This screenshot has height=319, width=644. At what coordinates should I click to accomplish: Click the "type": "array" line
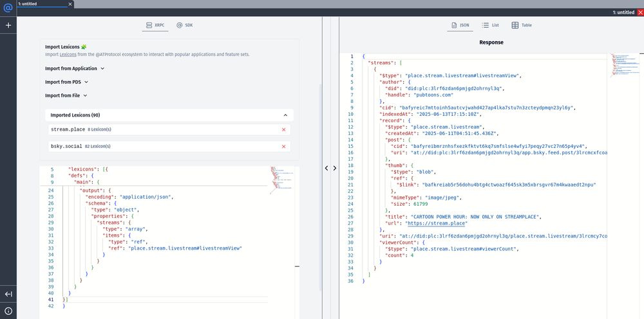(125, 229)
